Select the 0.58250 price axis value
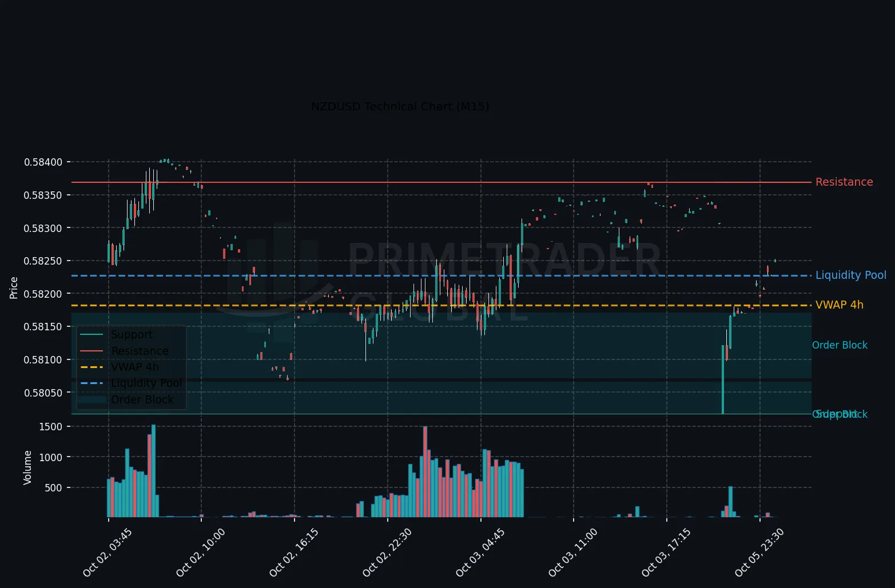895x588 pixels. 43,261
